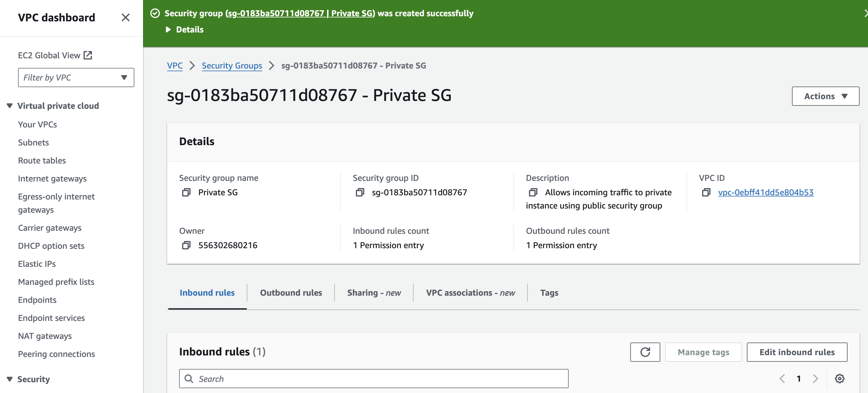Close the VPC dashboard side panel
Image resolution: width=868 pixels, height=393 pixels.
125,17
